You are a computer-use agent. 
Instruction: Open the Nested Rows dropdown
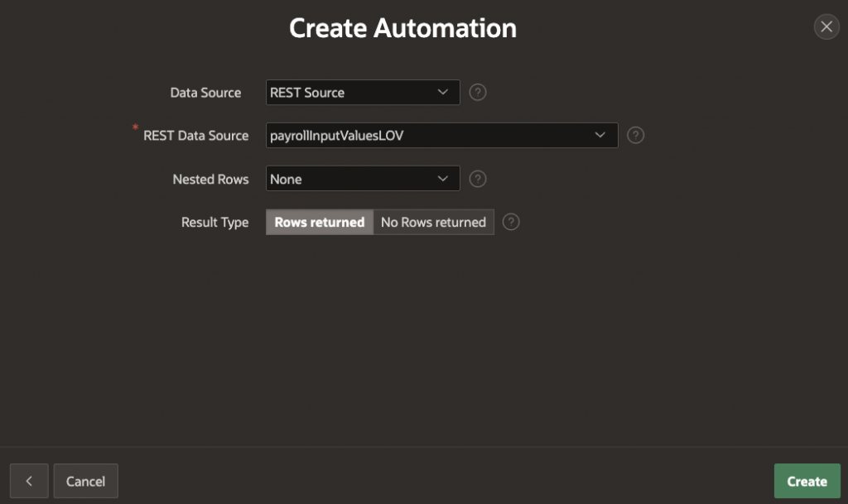[362, 179]
